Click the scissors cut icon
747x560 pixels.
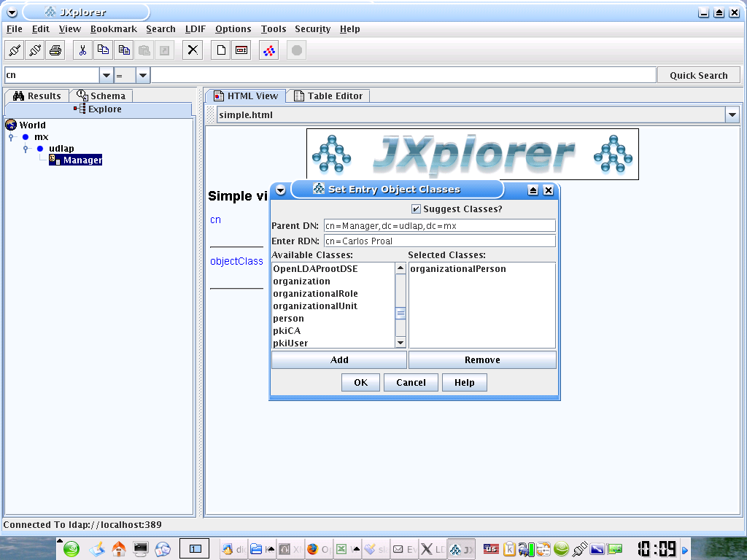pyautogui.click(x=82, y=50)
